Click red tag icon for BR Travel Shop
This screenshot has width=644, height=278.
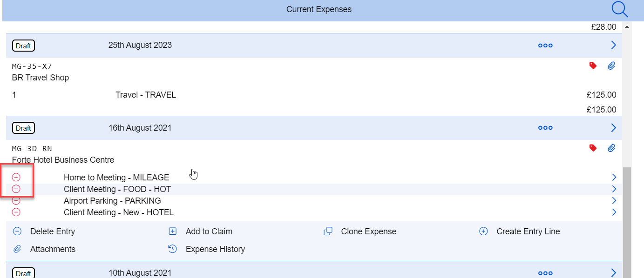593,66
